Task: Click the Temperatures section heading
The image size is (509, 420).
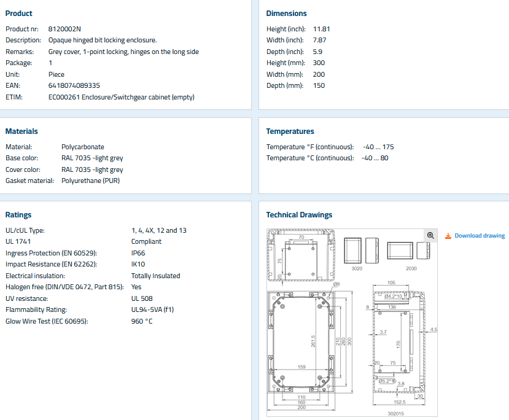Action: coord(290,131)
